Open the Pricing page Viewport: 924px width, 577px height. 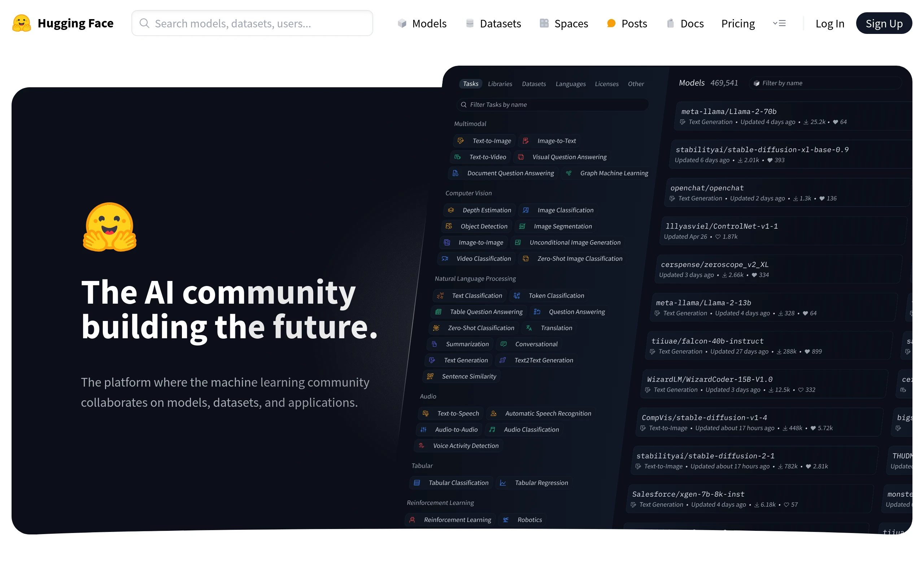[x=738, y=24]
